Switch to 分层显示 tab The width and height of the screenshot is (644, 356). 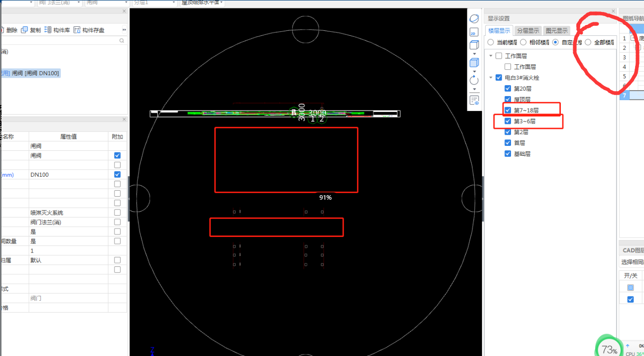tap(527, 31)
